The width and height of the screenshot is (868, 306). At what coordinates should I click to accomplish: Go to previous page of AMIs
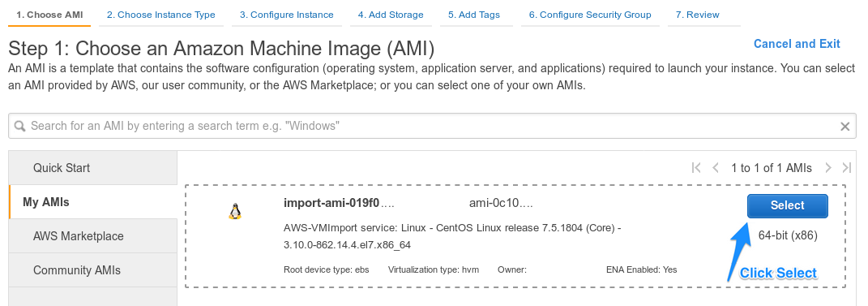(x=715, y=167)
